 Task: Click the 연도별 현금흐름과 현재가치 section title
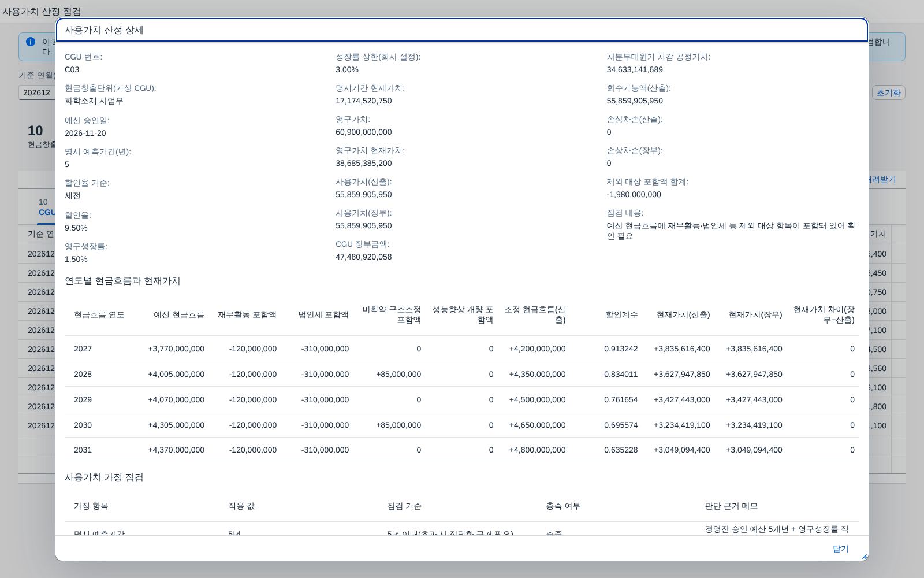click(x=122, y=281)
